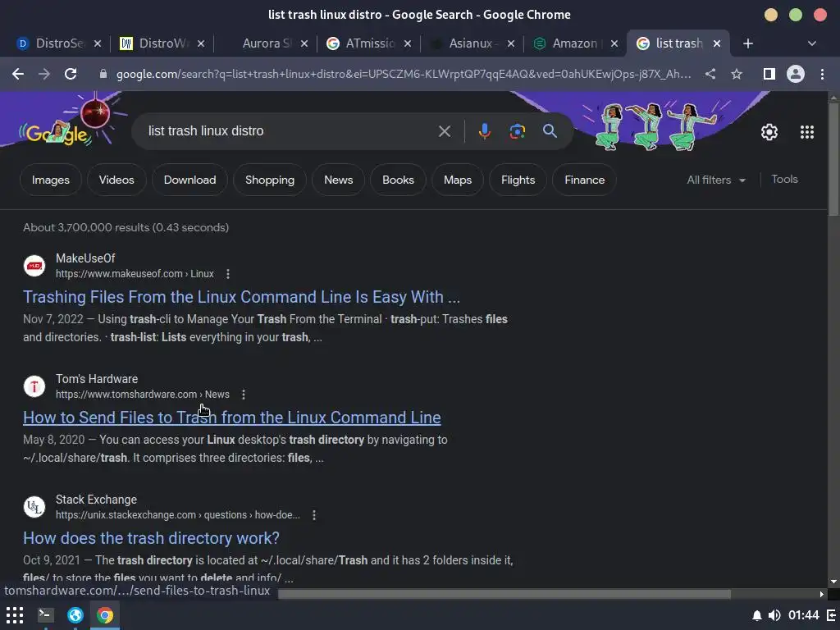
Task: Click the unix.stackexchange.com URL breadcrumb
Action: 178,515
